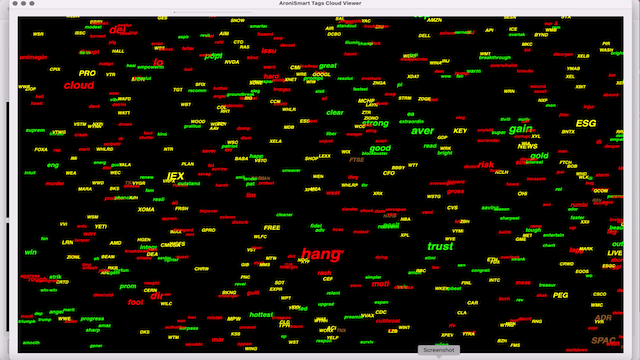Click the green word 'strong'
The width and height of the screenshot is (640, 360).
point(375,123)
